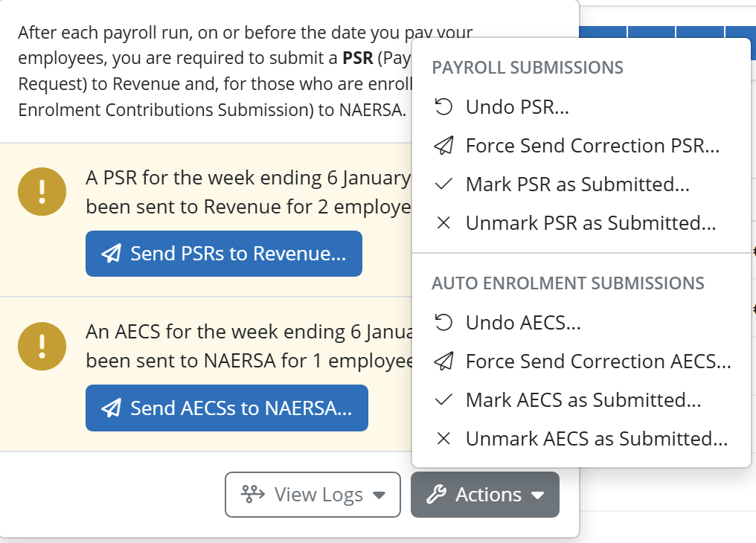Click the X icon beside Unmark PSR as Submitted
The width and height of the screenshot is (756, 543).
[443, 222]
